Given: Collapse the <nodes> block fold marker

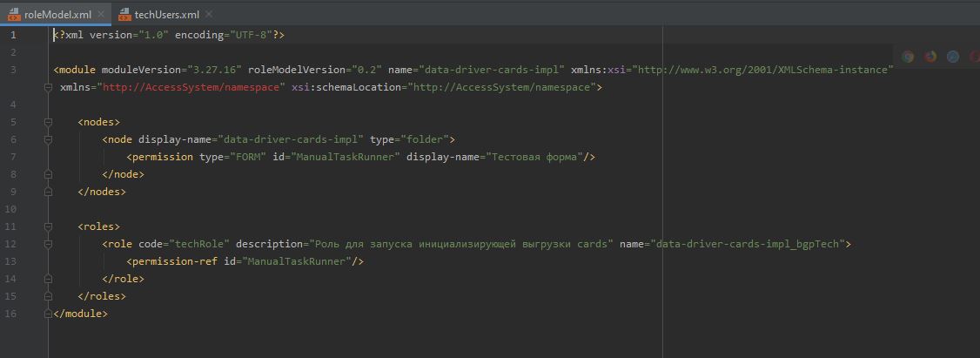Looking at the screenshot, I should pos(49,122).
